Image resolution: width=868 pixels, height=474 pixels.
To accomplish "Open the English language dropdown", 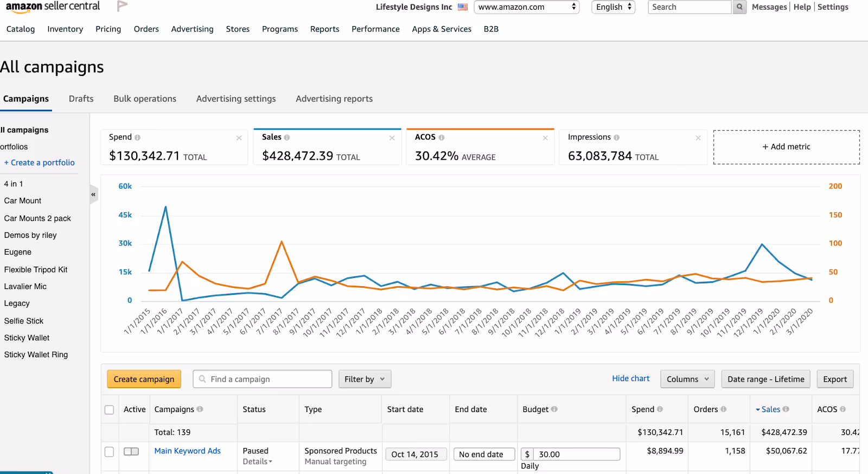I will [613, 7].
